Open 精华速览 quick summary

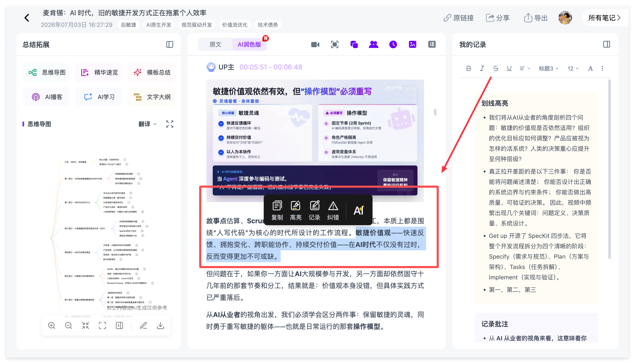point(99,73)
